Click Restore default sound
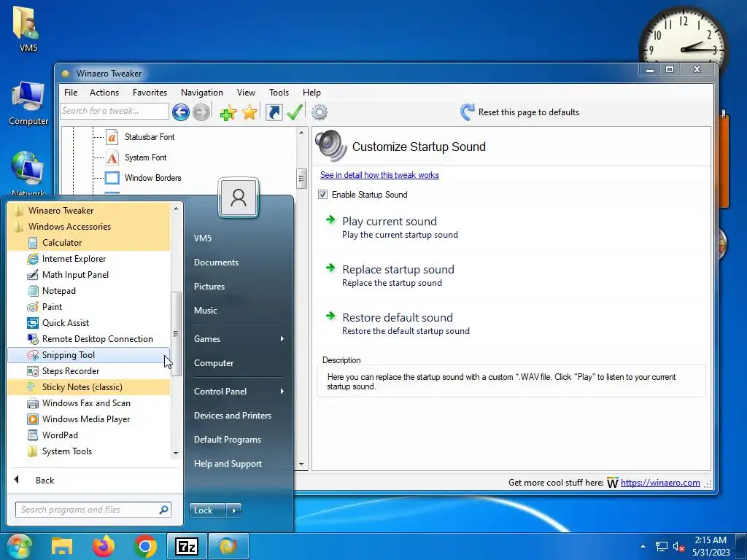747x560 pixels. (398, 318)
